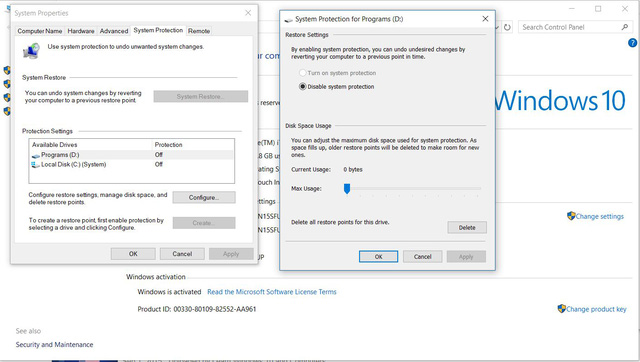
Task: Click Apply in System Protection for Programs dialog
Action: point(466,257)
